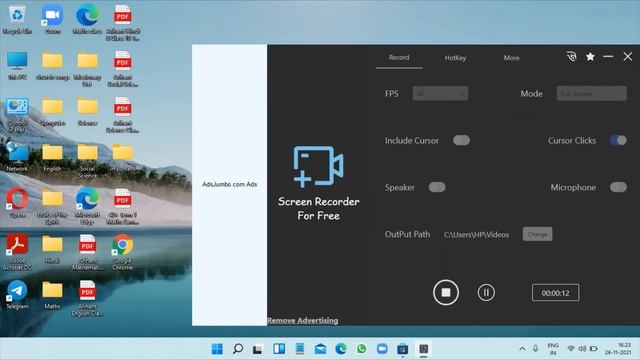Viewport: 640px width, 360px height.
Task: Open the HotKey tab
Action: tap(455, 58)
